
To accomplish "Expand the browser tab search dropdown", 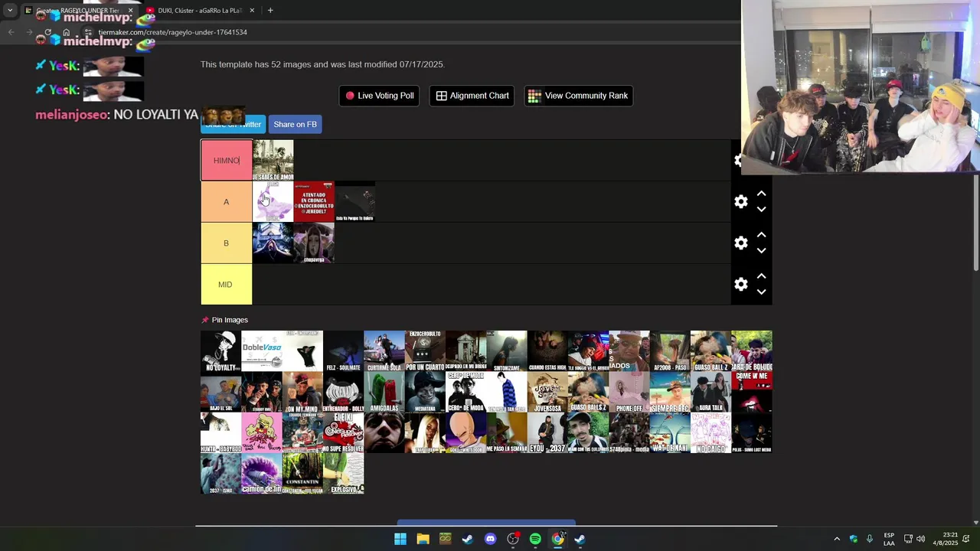I will 10,10.
